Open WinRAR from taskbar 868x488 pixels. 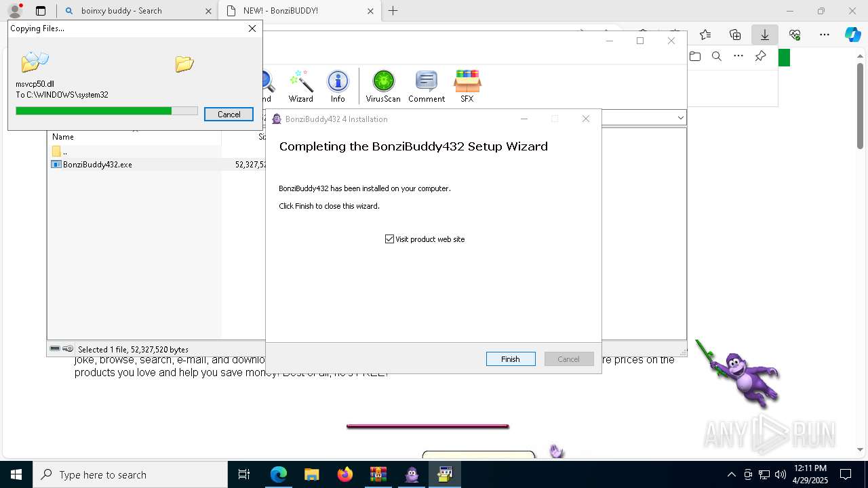pyautogui.click(x=378, y=474)
